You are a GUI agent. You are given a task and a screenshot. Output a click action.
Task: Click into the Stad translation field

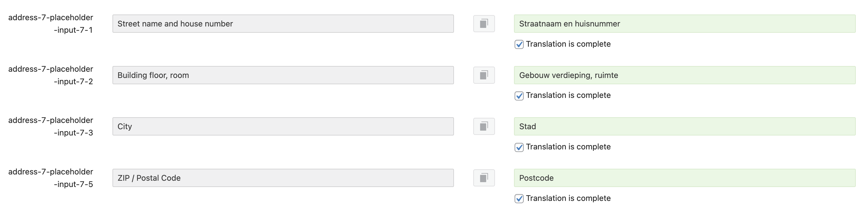tap(685, 126)
